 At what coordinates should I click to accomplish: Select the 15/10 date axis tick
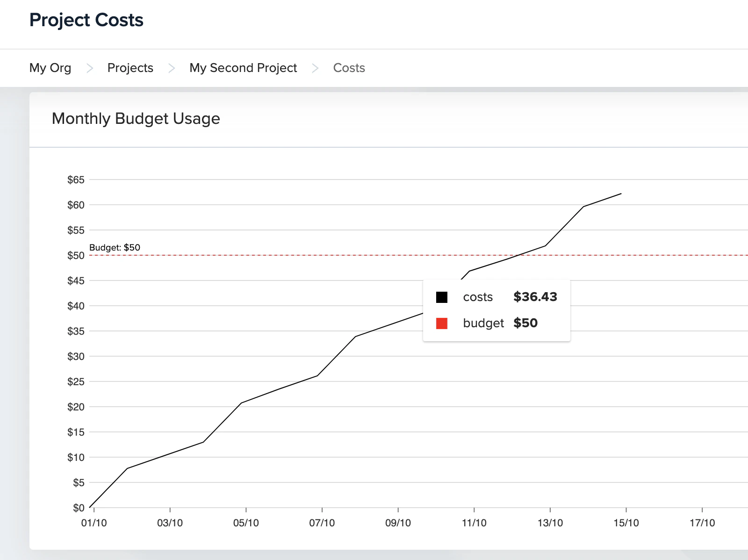coord(626,523)
